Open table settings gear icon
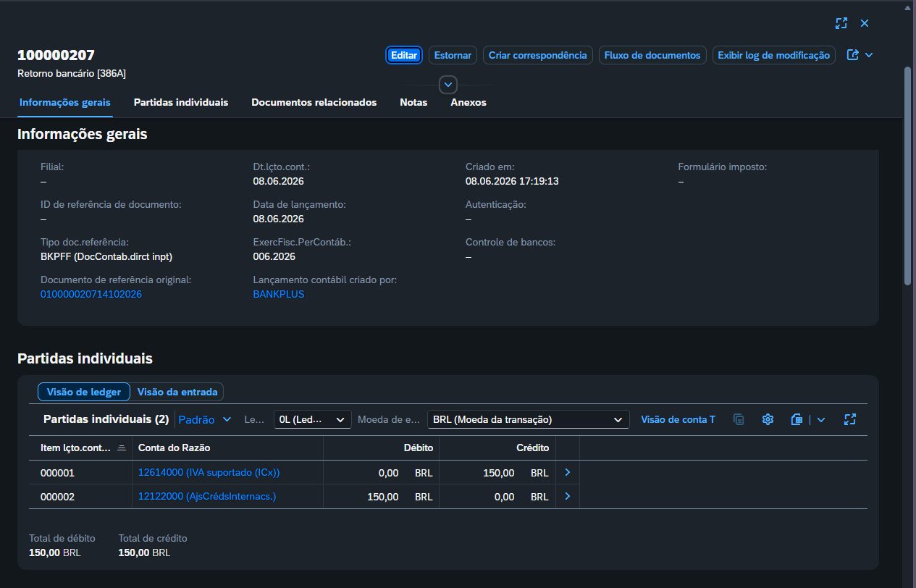The width and height of the screenshot is (916, 588). pos(768,419)
